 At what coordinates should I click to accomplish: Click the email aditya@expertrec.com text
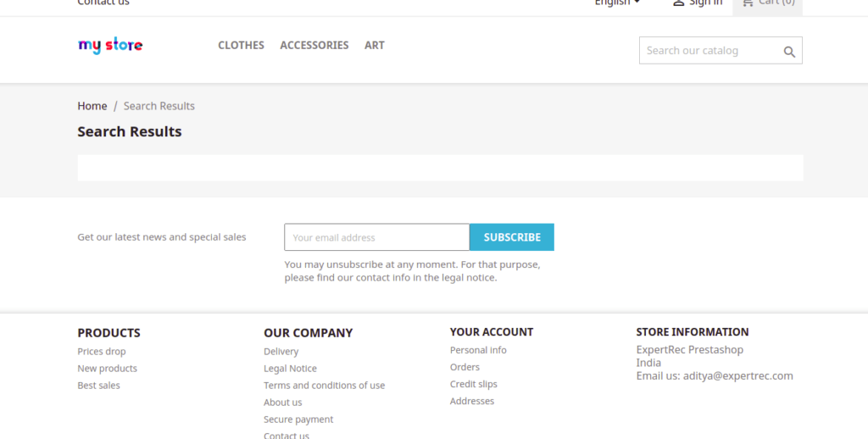point(738,376)
